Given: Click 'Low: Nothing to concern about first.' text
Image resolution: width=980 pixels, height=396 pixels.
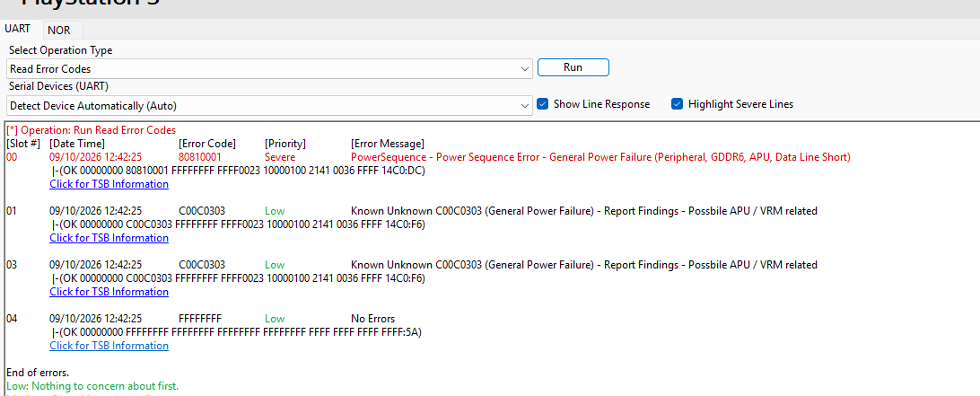Looking at the screenshot, I should [92, 386].
